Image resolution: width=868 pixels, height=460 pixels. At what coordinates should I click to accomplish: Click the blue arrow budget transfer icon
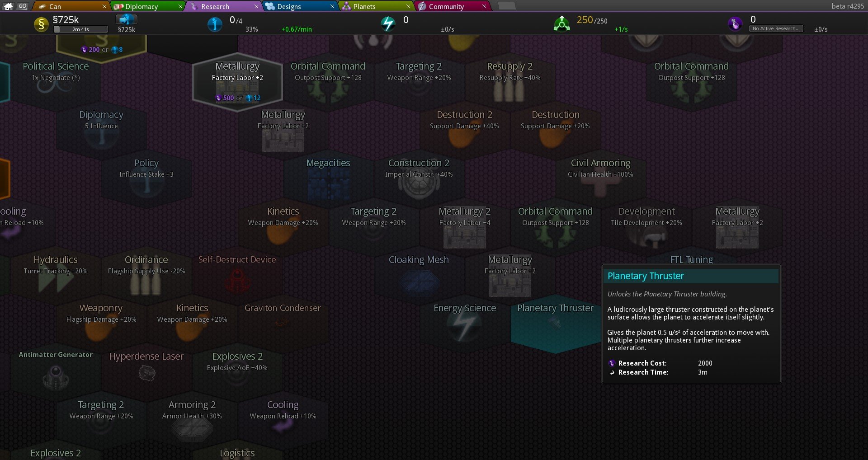point(126,19)
